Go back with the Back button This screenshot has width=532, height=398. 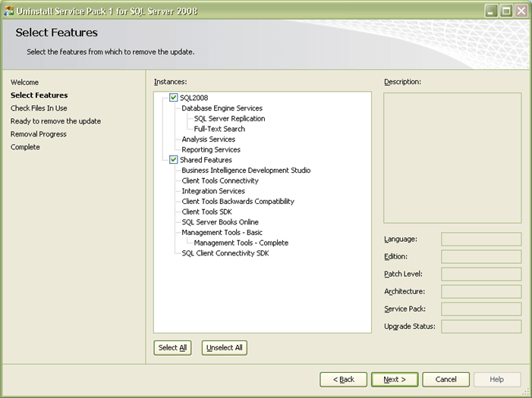pyautogui.click(x=343, y=379)
